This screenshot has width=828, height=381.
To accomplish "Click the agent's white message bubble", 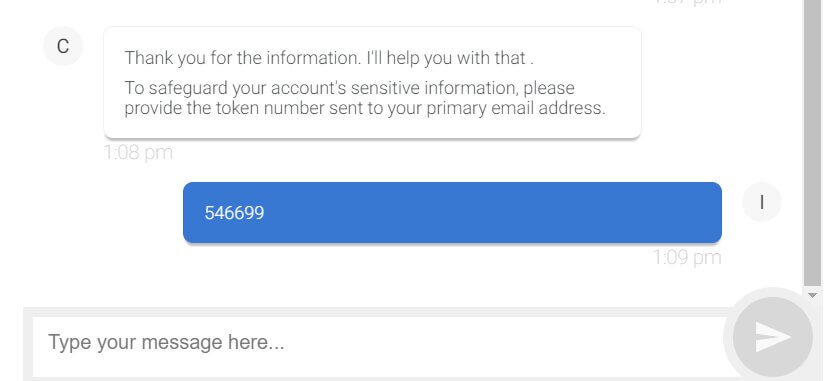I will pos(372,83).
